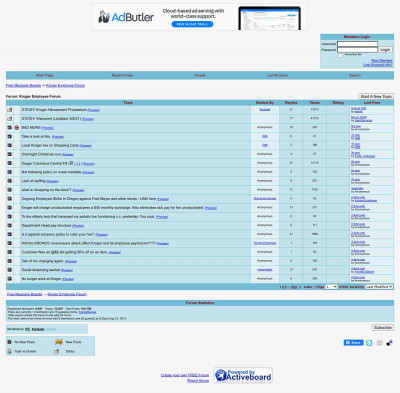Click the sticky icon beside the STICKY Welcome topic
Screen dimensions: 400x393
(10, 119)
